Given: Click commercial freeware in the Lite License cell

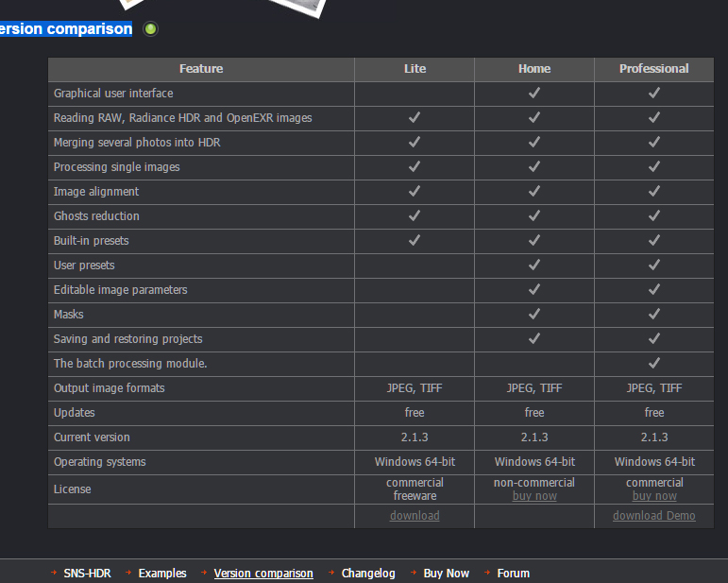Looking at the screenshot, I should (x=415, y=489).
